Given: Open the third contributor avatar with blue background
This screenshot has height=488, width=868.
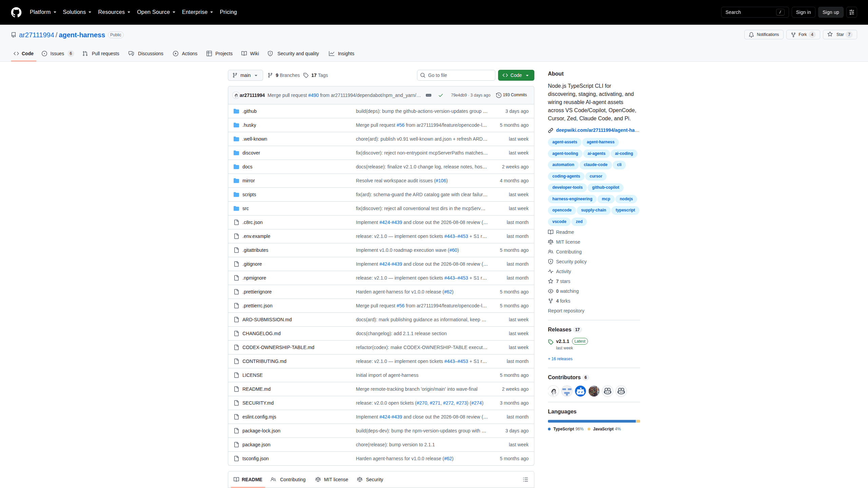Looking at the screenshot, I should pyautogui.click(x=580, y=391).
